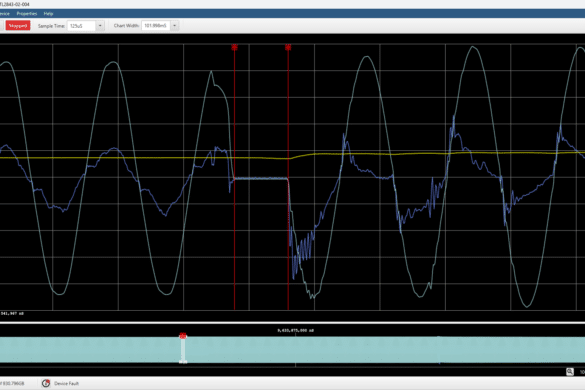Select the second red cursor marker on chart
The image size is (585, 390).
coord(288,47)
